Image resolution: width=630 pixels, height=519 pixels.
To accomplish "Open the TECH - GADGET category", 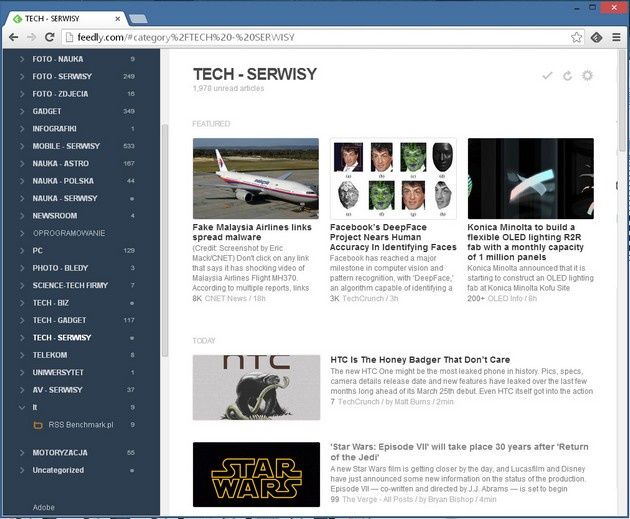I will coord(59,320).
